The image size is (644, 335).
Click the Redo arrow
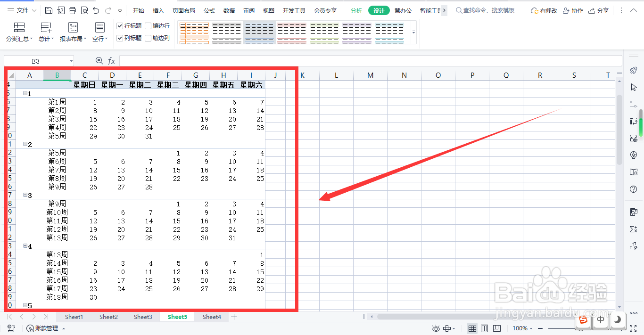pos(108,10)
